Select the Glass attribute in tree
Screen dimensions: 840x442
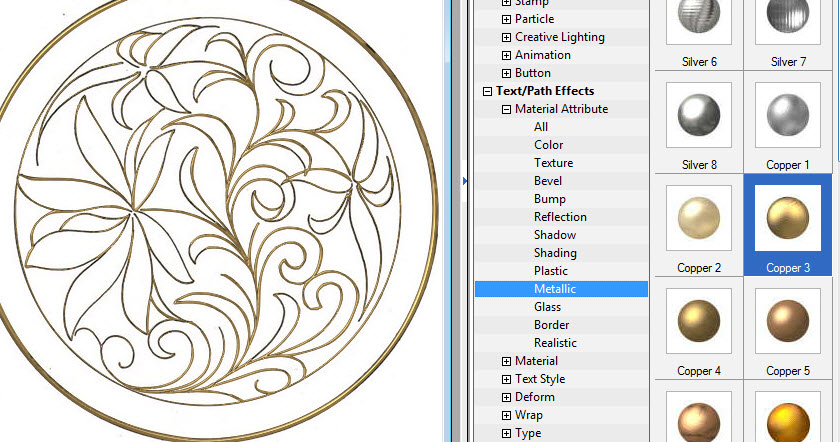(547, 307)
